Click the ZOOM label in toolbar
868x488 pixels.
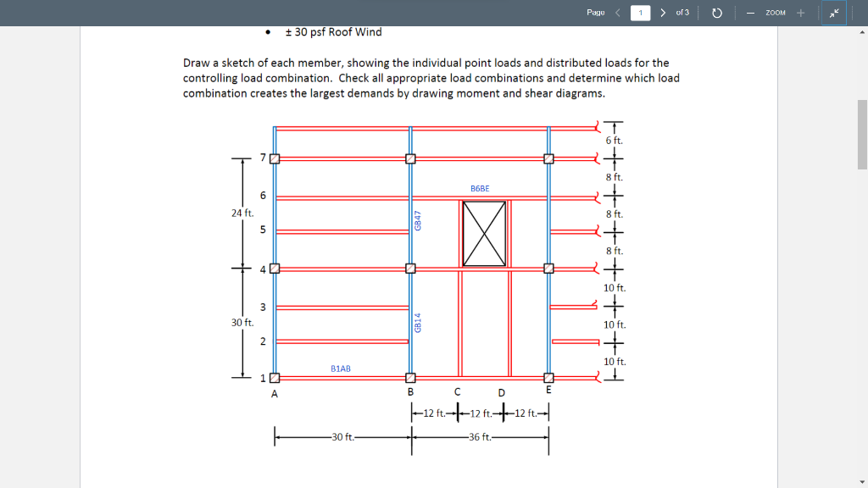click(x=776, y=13)
